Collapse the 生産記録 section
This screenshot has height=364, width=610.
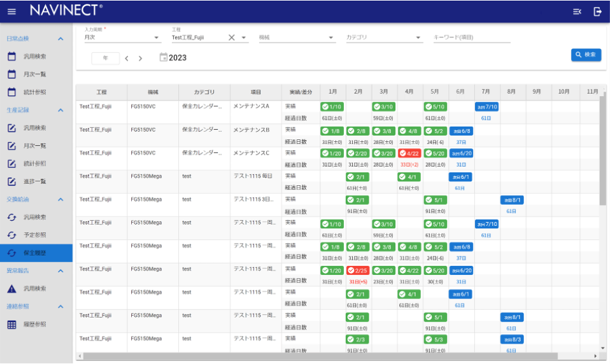click(x=60, y=110)
